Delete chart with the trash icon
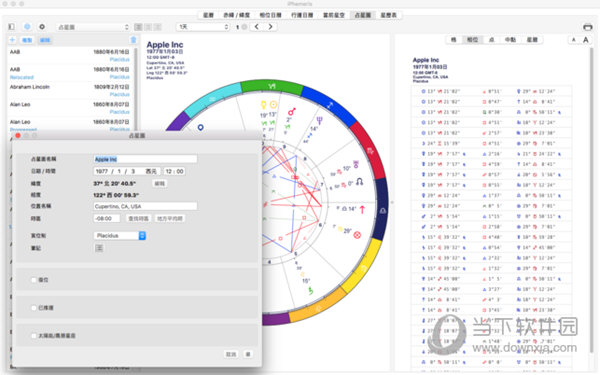 tap(133, 40)
